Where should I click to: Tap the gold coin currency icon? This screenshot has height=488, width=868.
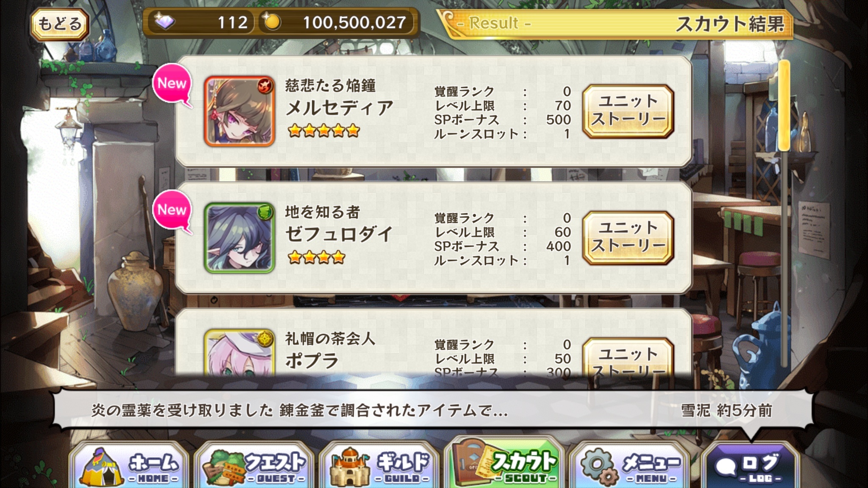271,22
